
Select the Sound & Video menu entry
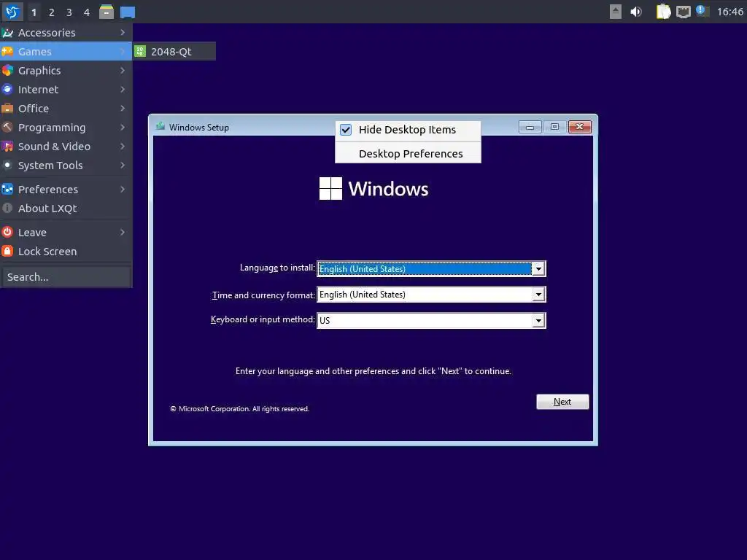point(66,146)
